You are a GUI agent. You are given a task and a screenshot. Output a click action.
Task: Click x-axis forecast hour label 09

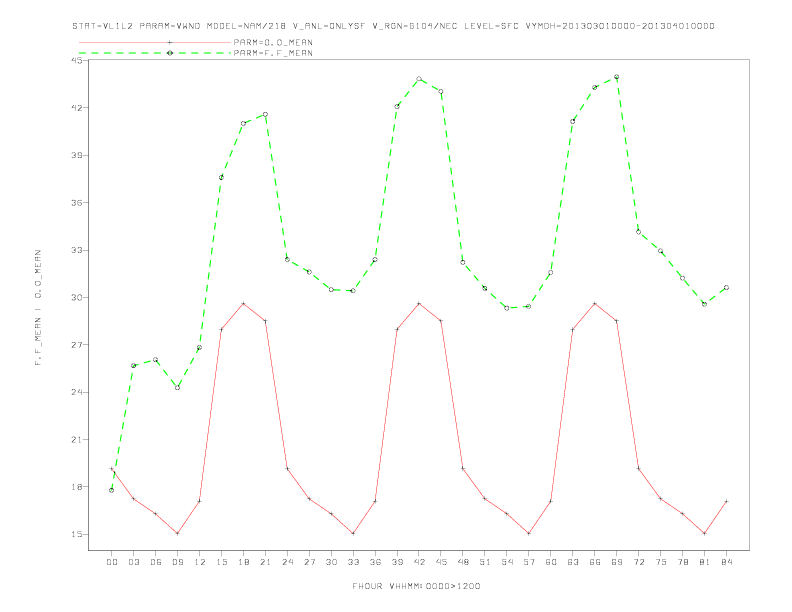[x=177, y=562]
